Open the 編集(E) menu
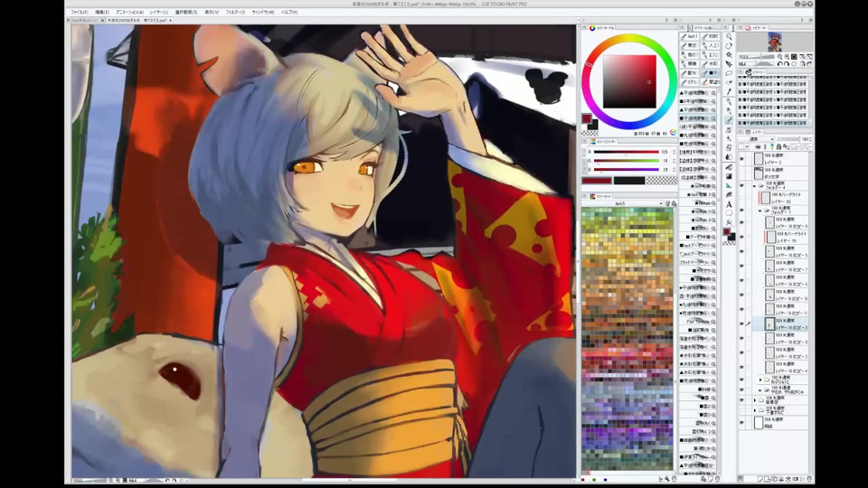Screen dimensions: 868x488 (102, 12)
